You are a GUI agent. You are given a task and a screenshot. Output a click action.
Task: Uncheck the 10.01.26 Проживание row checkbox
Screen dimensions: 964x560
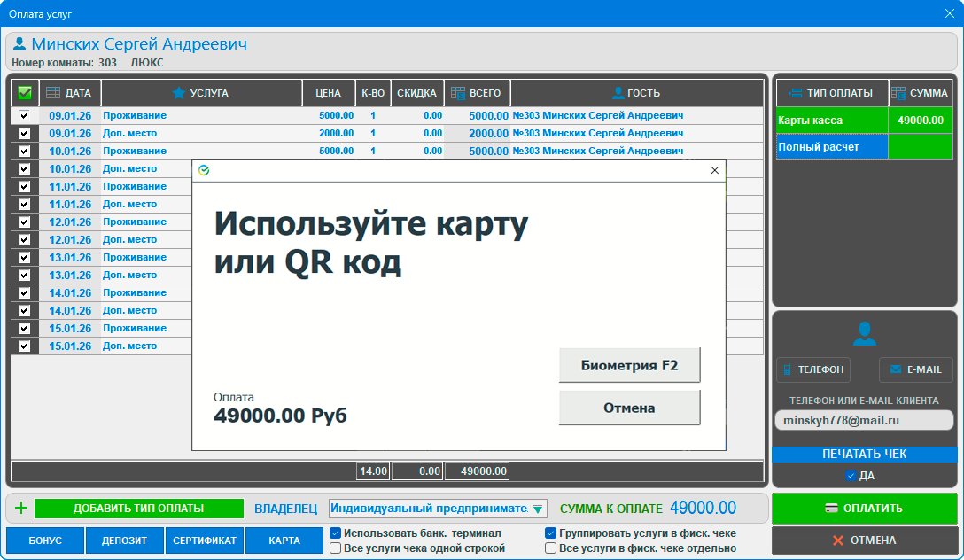(24, 151)
